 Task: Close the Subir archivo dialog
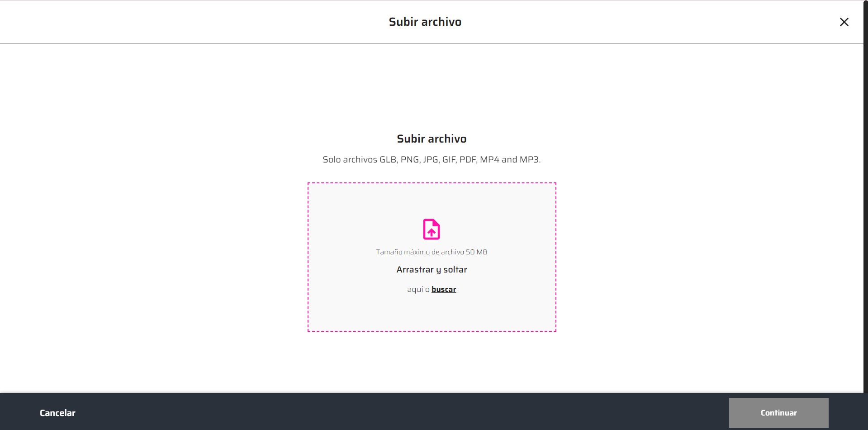click(844, 22)
